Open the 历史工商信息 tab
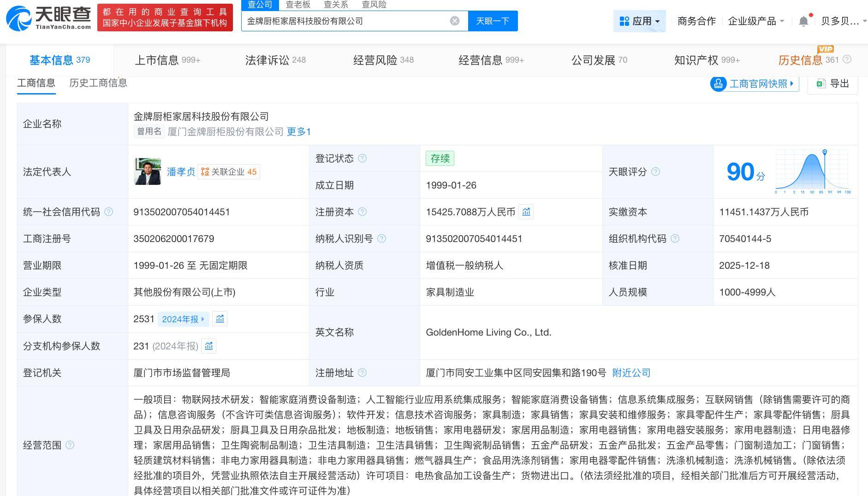Screen dimensions: 868x496 [98, 83]
